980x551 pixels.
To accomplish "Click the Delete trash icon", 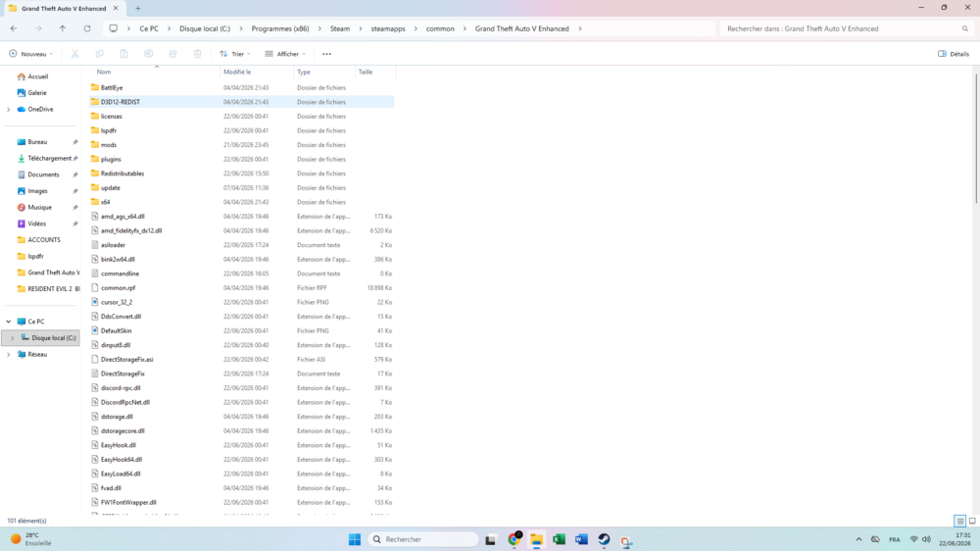I will pos(198,54).
